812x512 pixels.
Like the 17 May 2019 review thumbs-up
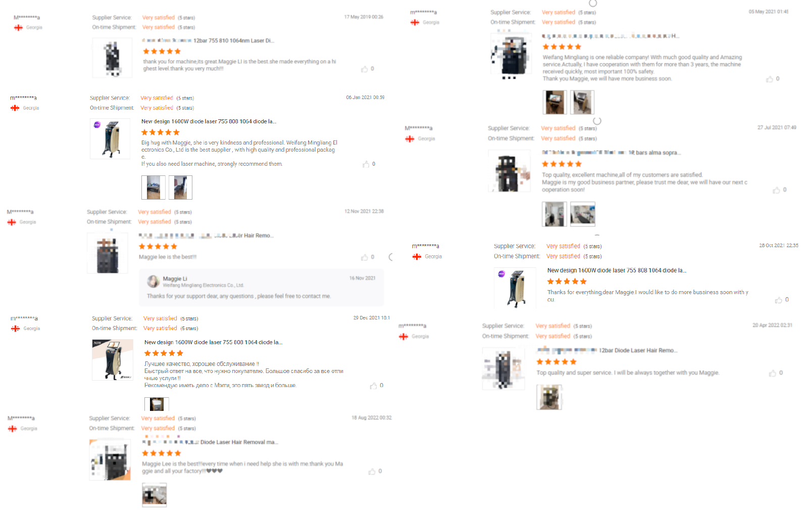click(364, 69)
